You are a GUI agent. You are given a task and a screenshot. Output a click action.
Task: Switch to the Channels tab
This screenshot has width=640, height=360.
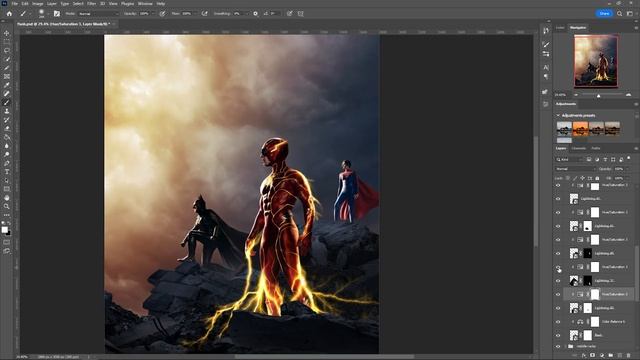coord(578,148)
